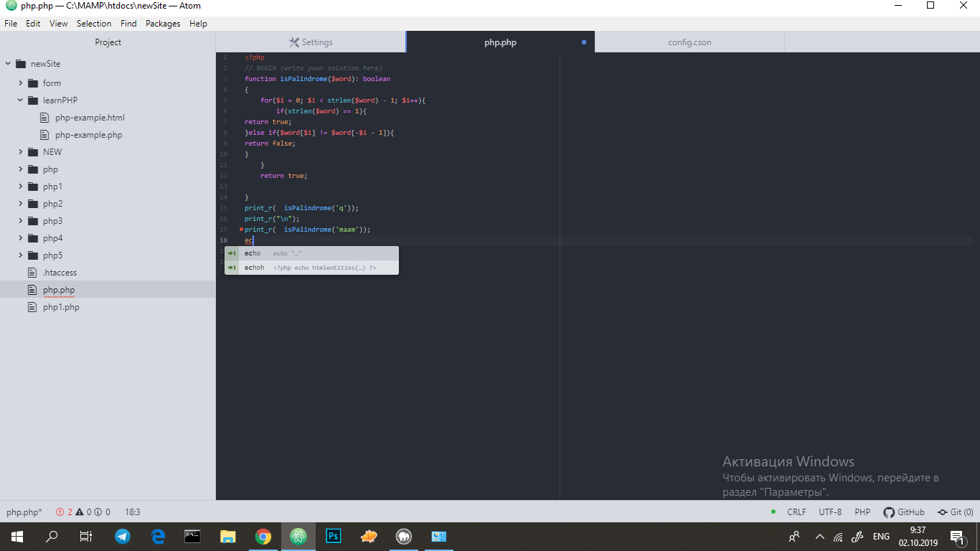Change CRLF line ending setting
The width and height of the screenshot is (980, 551).
796,512
